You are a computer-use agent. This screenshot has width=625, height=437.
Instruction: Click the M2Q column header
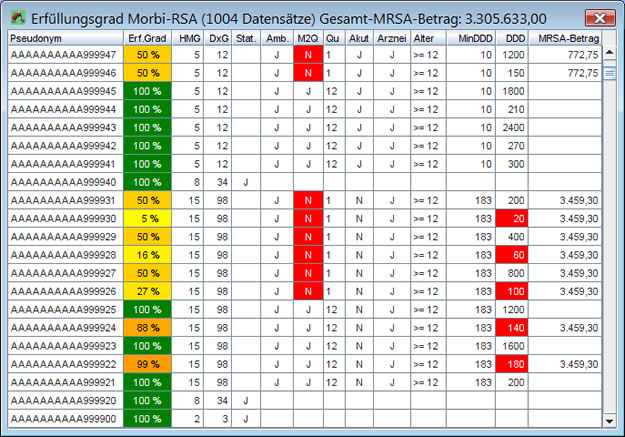308,38
